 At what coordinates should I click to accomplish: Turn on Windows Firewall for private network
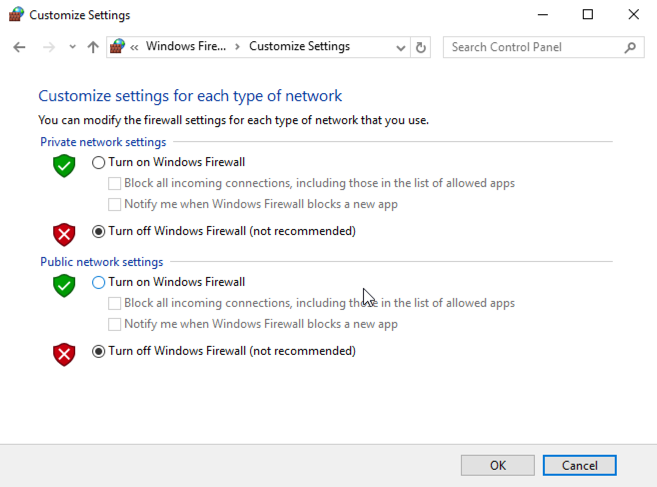[x=98, y=162]
